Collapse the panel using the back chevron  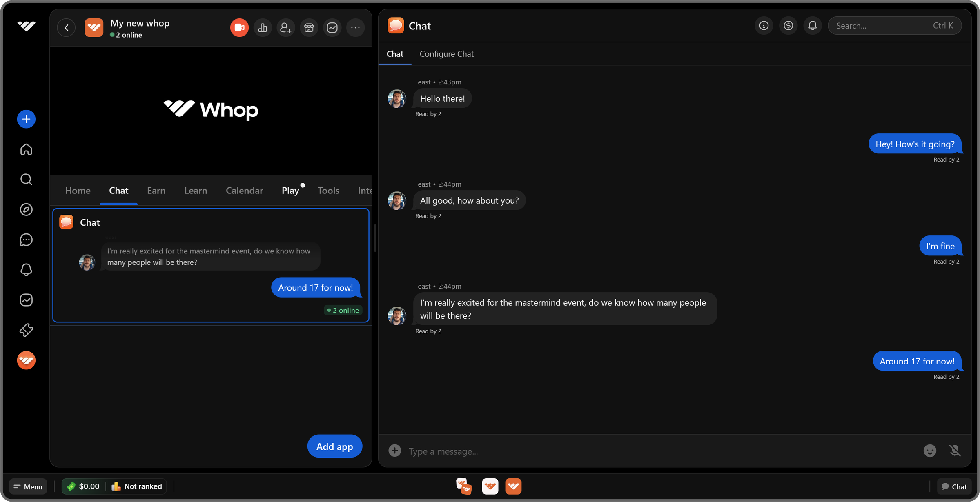66,27
